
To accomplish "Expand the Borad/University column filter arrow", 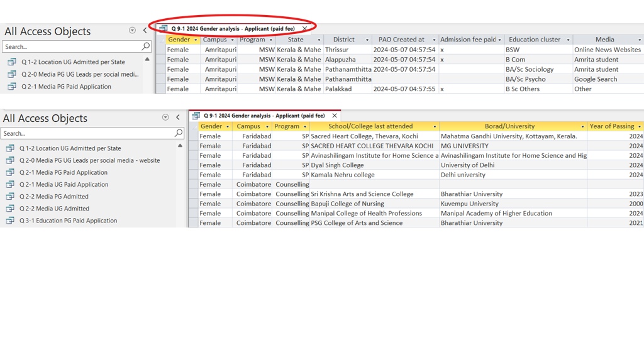I will tap(582, 127).
